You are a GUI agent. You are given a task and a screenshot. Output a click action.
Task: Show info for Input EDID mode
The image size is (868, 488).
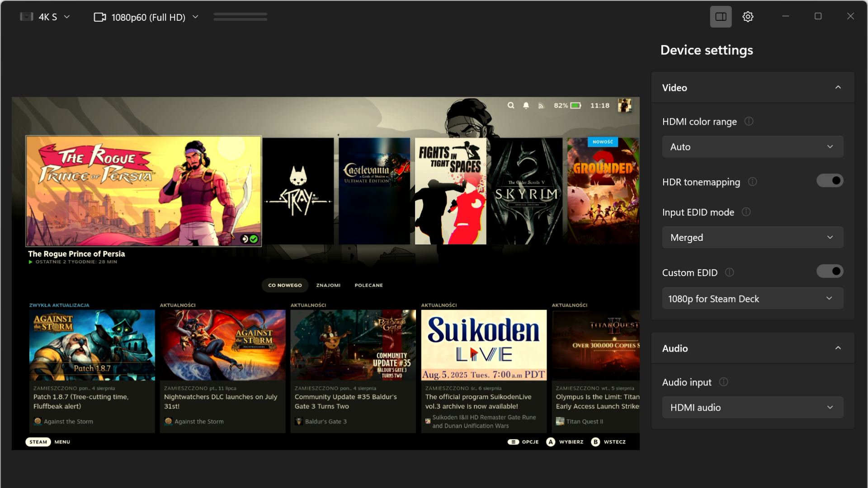click(746, 212)
